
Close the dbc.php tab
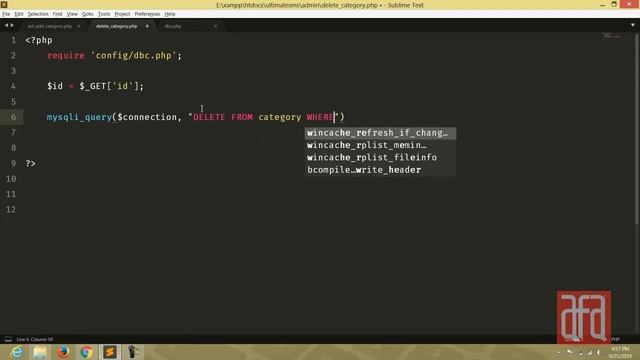215,26
